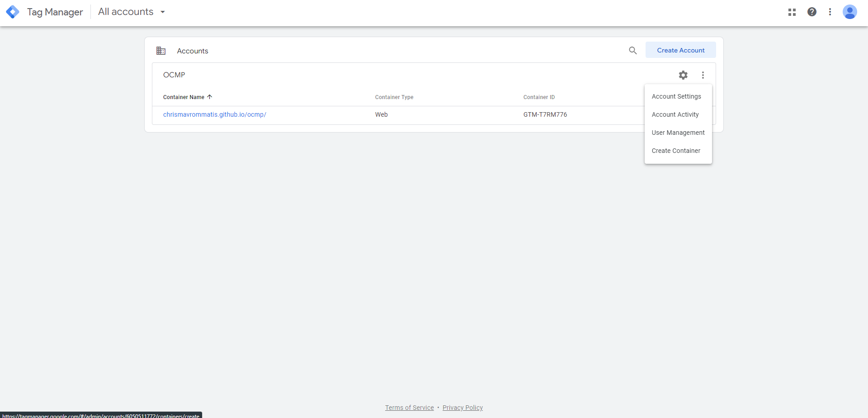Viewport: 868px width, 418px height.
Task: Open the Privacy Policy link
Action: tap(462, 408)
